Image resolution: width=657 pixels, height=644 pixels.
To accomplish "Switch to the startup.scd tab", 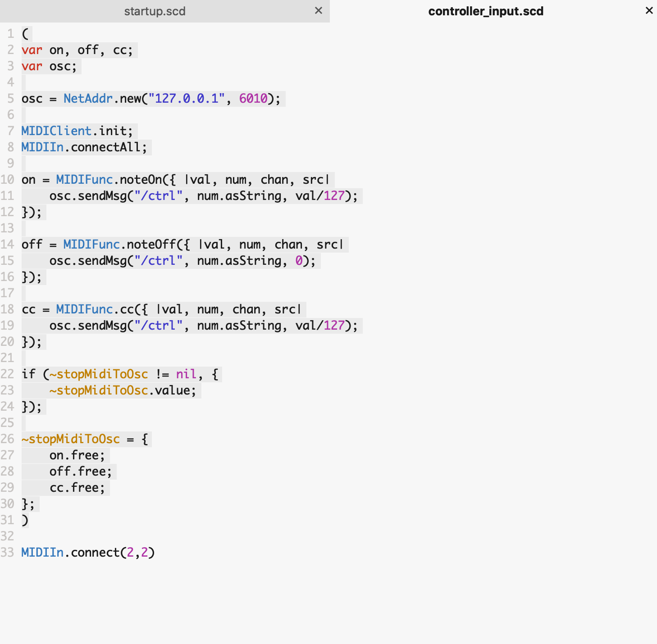I will 155,11.
